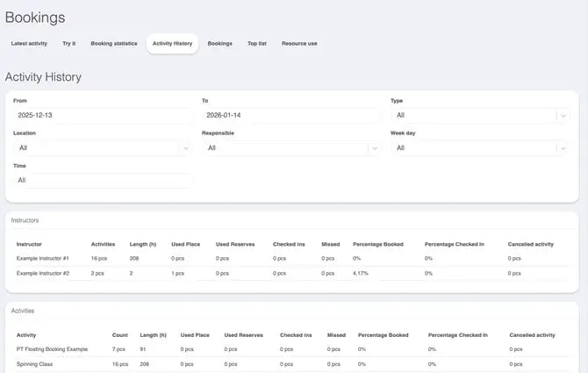Click the Spinning Class activity row
This screenshot has height=373, width=588.
coord(37,364)
